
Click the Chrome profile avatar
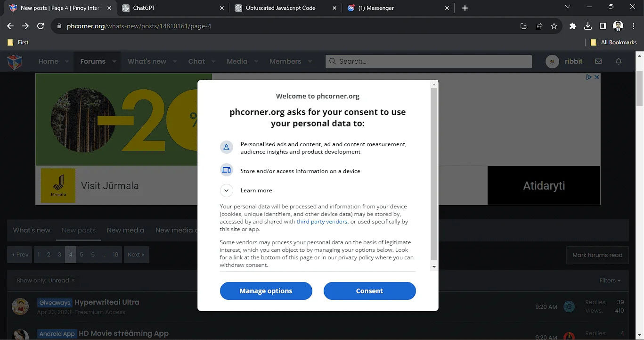pyautogui.click(x=618, y=26)
